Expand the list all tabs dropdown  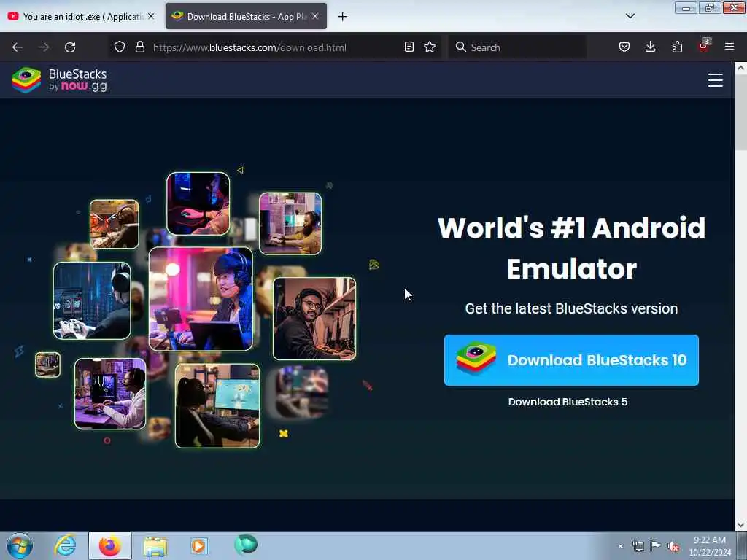pyautogui.click(x=630, y=16)
